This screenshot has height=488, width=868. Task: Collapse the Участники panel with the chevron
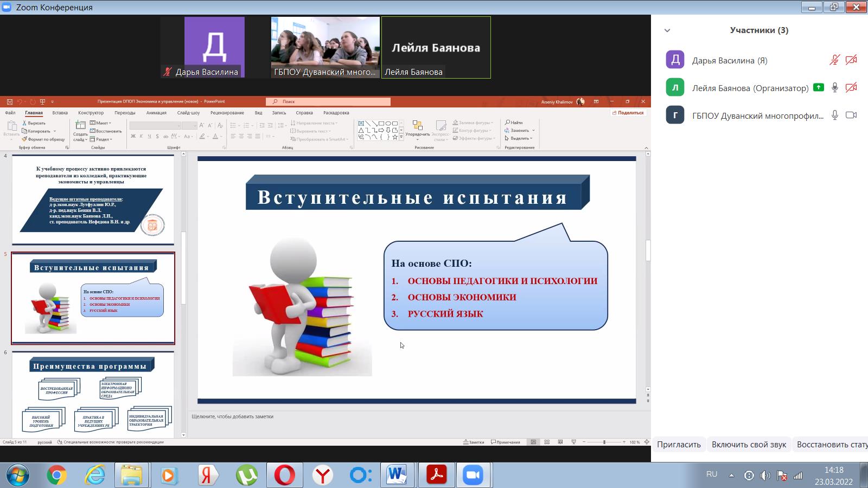point(667,30)
